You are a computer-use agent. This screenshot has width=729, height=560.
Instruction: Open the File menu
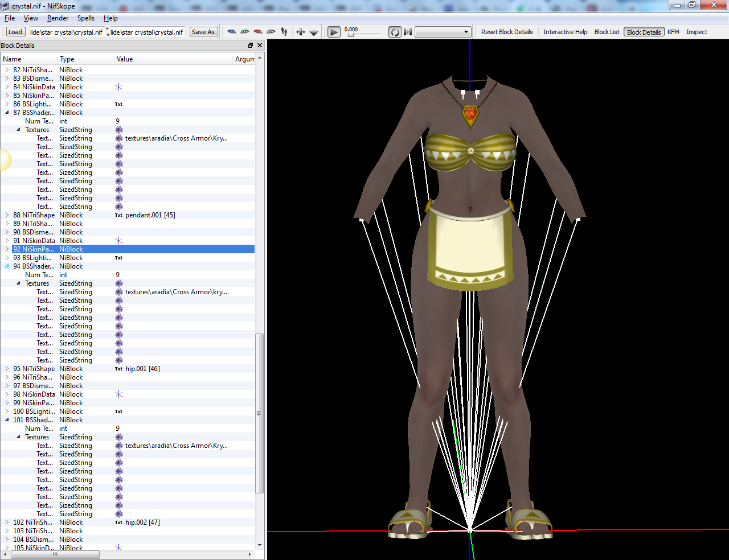10,18
